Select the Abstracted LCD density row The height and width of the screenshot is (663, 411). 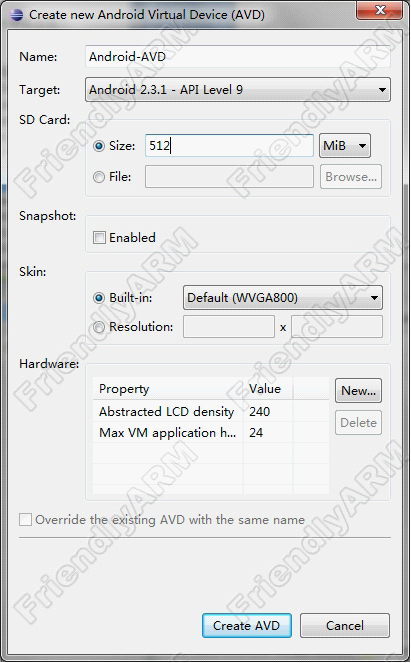click(211, 411)
